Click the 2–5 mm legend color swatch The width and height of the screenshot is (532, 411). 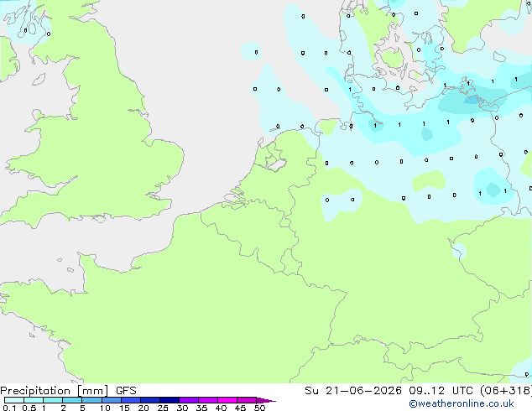click(x=72, y=400)
